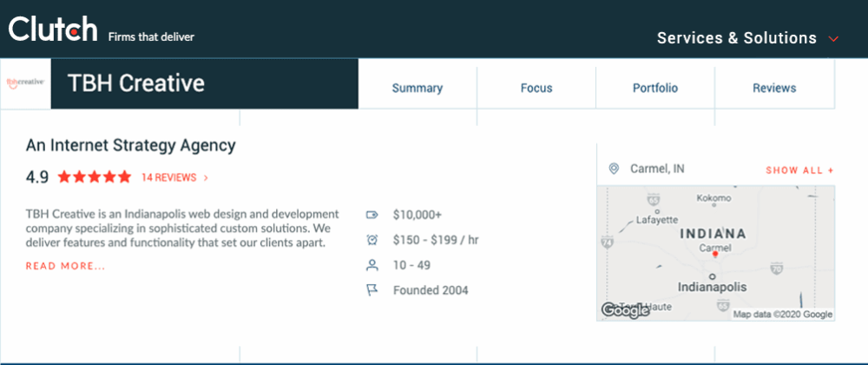This screenshot has height=365, width=868.
Task: Click the TBH Creative company title
Action: pos(136,83)
